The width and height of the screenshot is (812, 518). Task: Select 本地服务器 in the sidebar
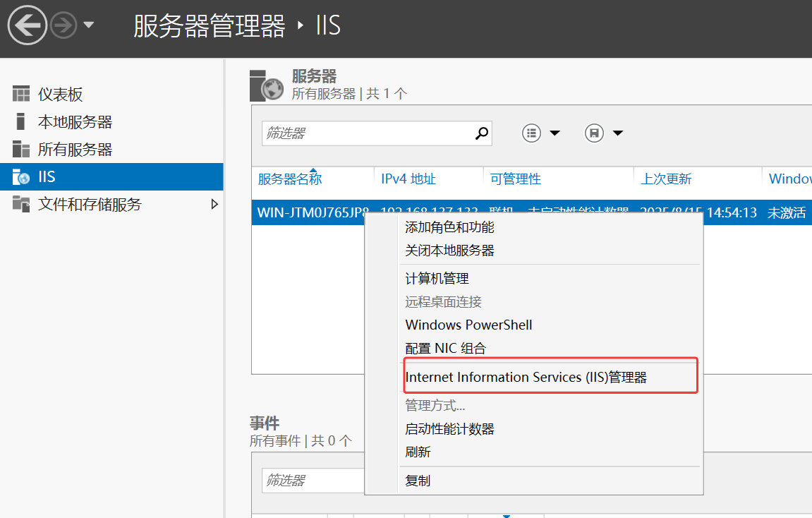click(x=75, y=121)
